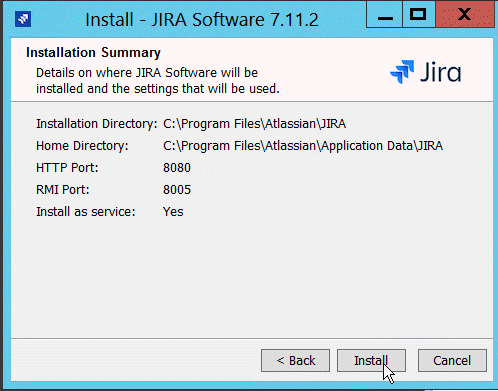Image resolution: width=498 pixels, height=391 pixels.
Task: Click the Installation Summary heading
Action: coord(93,53)
